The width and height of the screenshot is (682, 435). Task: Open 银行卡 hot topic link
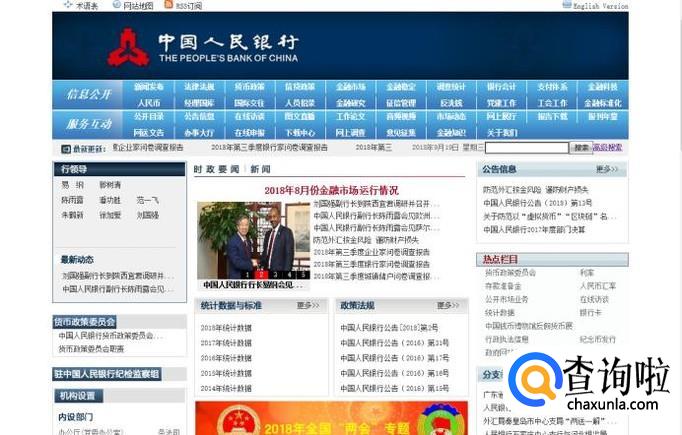point(590,313)
